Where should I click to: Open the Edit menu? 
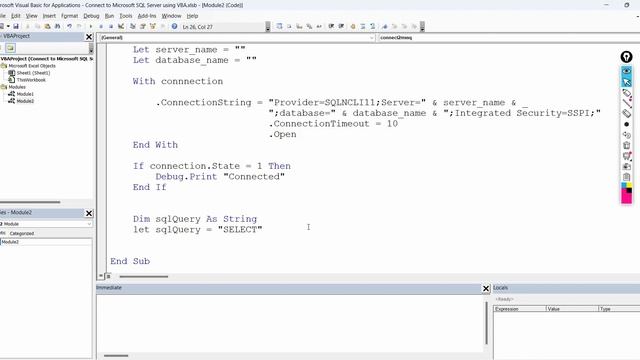coord(16,16)
